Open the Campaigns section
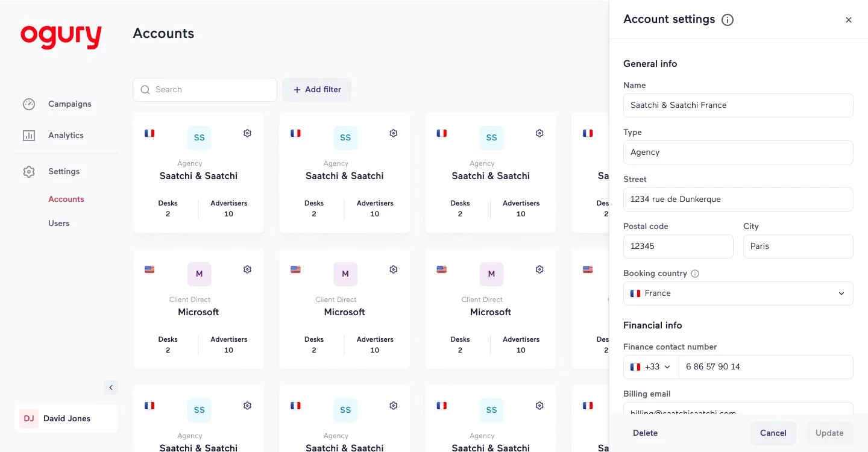The image size is (868, 452). 70,104
